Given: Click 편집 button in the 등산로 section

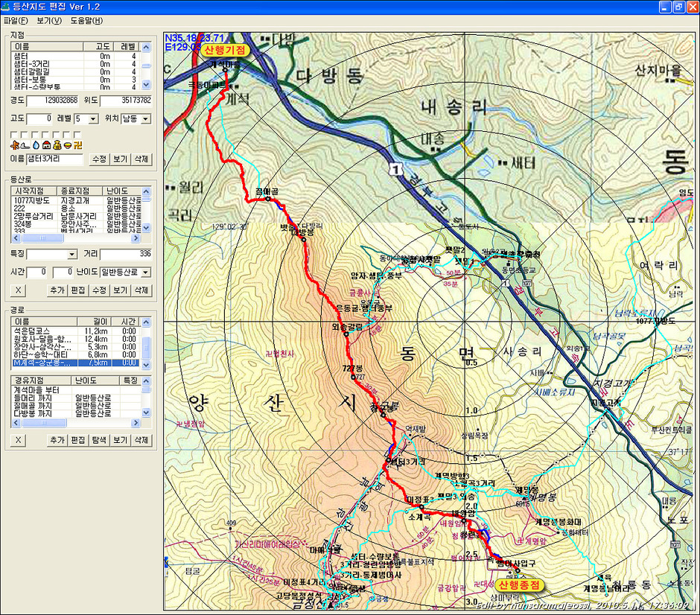Looking at the screenshot, I should pyautogui.click(x=78, y=290).
